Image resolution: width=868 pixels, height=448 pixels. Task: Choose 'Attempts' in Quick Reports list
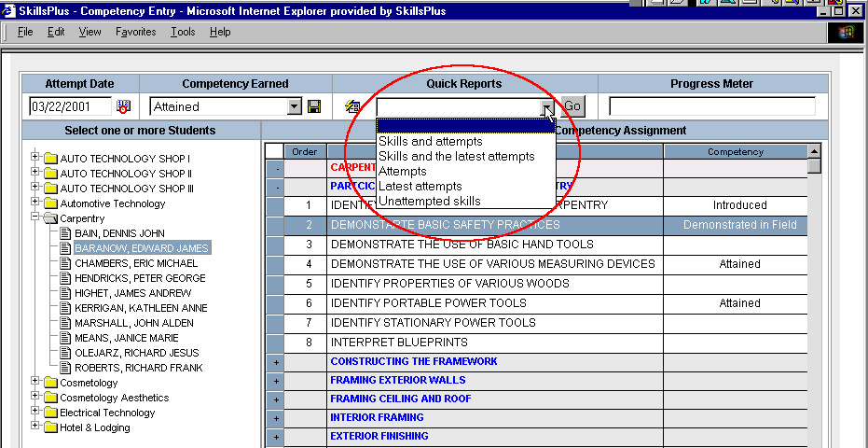click(x=465, y=172)
